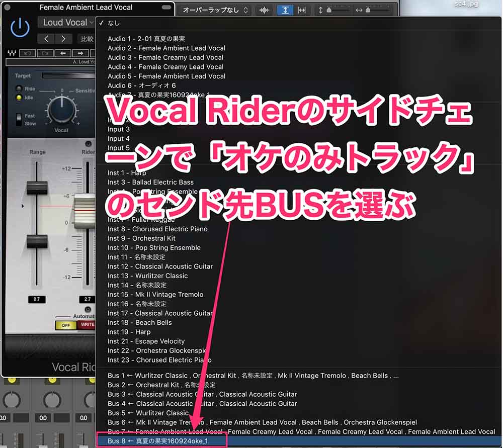Select Inst 8 - Chorused Electric Piano

(x=298, y=229)
